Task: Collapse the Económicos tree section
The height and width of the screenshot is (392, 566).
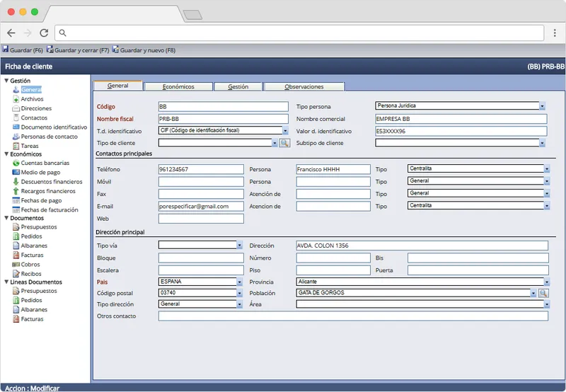Action: pos(6,154)
